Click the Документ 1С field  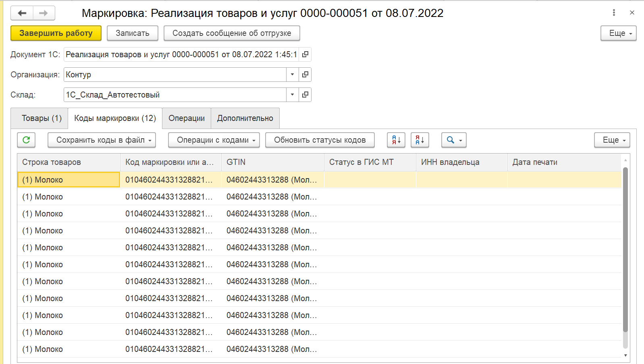pos(181,54)
